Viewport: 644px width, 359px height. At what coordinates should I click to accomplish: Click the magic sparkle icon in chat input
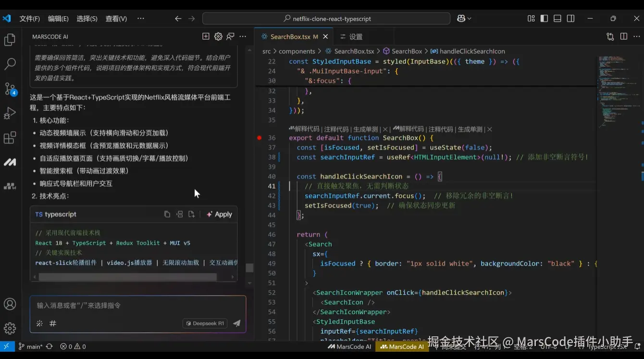40,323
